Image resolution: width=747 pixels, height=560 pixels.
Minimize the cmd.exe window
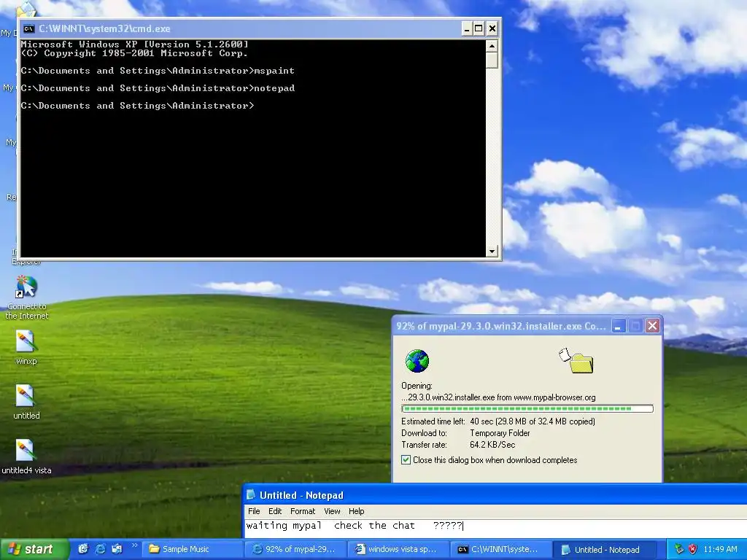pos(466,28)
